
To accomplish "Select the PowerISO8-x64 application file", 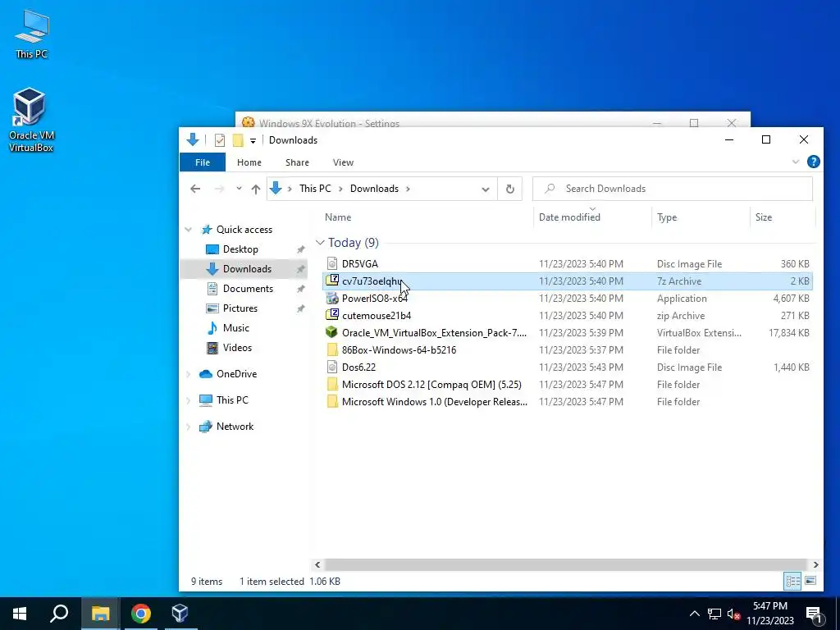I will pyautogui.click(x=568, y=299).
